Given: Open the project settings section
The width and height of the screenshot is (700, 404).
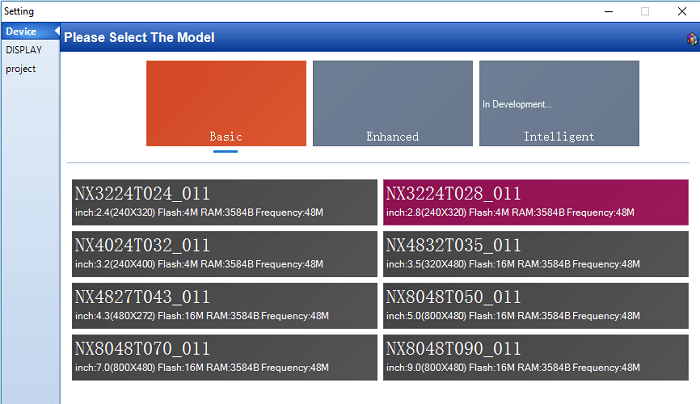Looking at the screenshot, I should click(21, 69).
